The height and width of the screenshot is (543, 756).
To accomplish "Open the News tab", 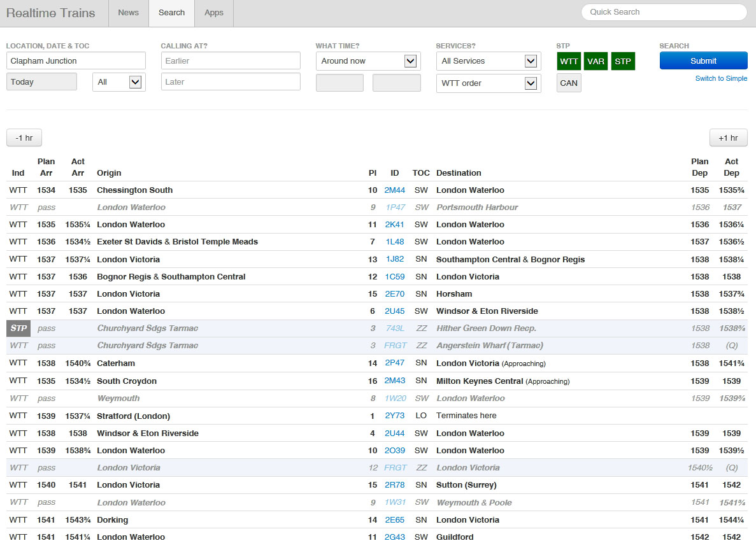I will coord(128,13).
